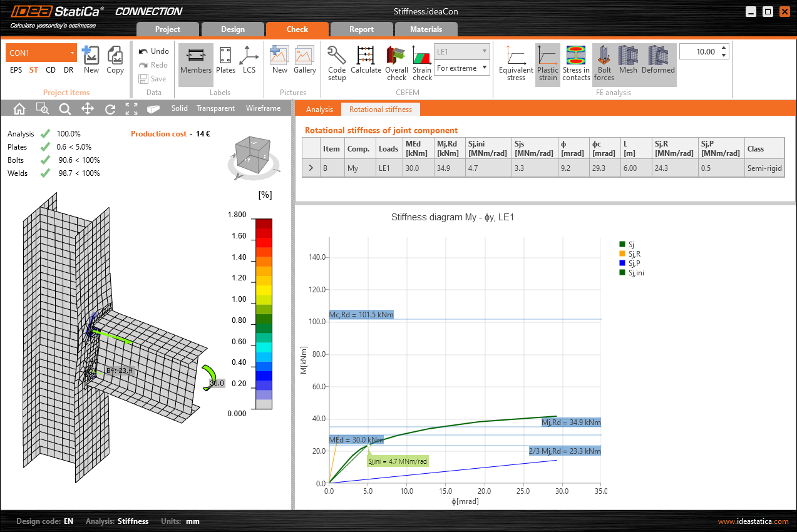Viewport: 797px width, 532px height.
Task: Open the CON1 project item dropdown
Action: pyautogui.click(x=73, y=53)
